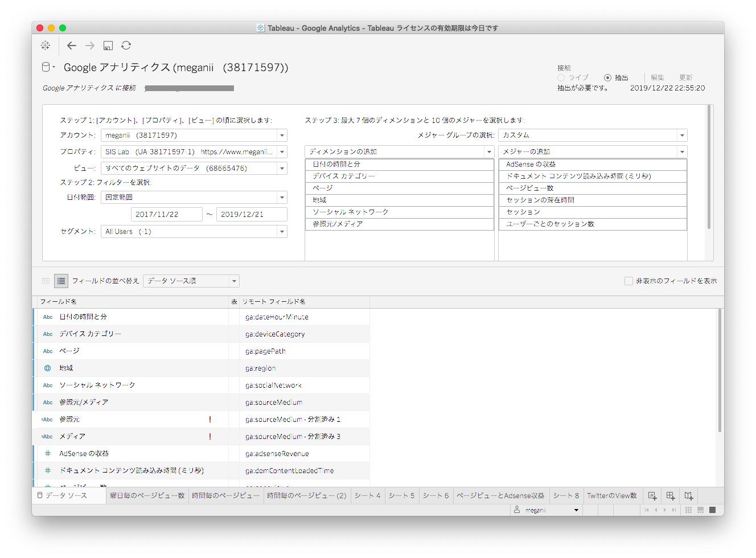Select ソーシャル ネットワーク in dimension list
The width and height of the screenshot is (756, 558).
pyautogui.click(x=400, y=212)
